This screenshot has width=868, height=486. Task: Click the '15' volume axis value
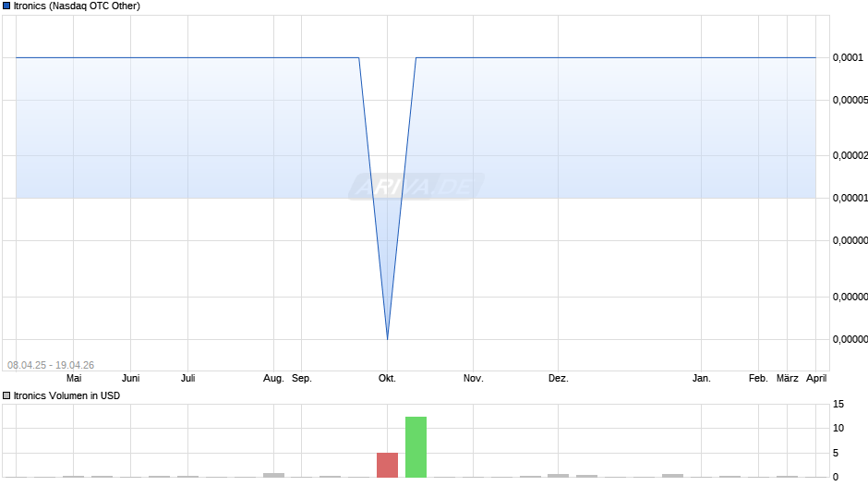click(x=838, y=405)
